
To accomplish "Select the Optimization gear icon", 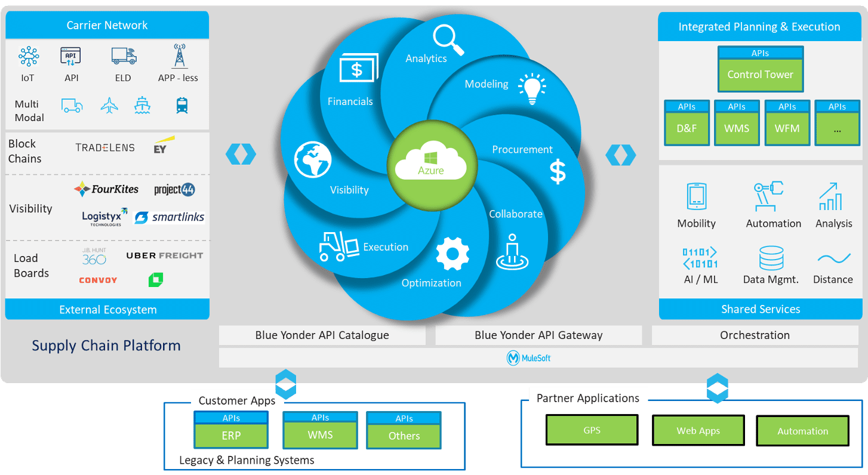I will tap(453, 254).
